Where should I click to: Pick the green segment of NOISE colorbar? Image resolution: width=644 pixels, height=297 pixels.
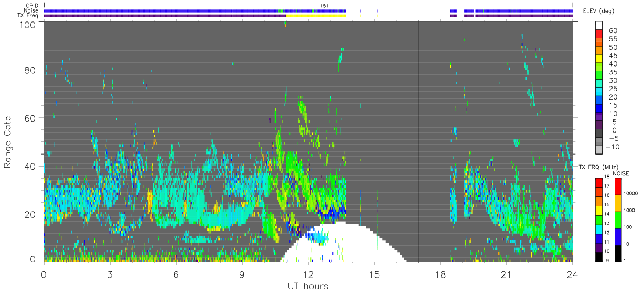(x=617, y=220)
